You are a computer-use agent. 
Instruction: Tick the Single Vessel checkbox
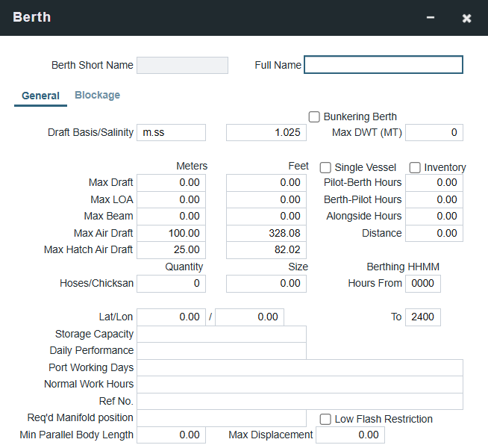tap(325, 167)
